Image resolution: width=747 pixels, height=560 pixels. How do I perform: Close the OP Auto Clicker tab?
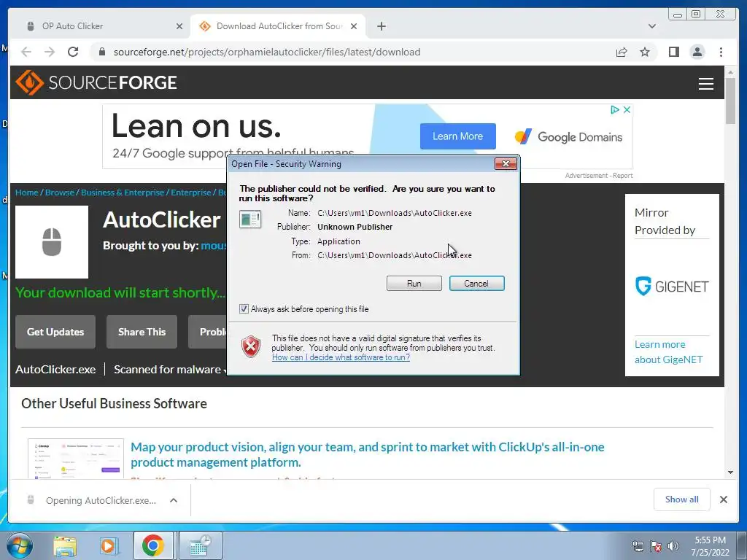pos(179,26)
